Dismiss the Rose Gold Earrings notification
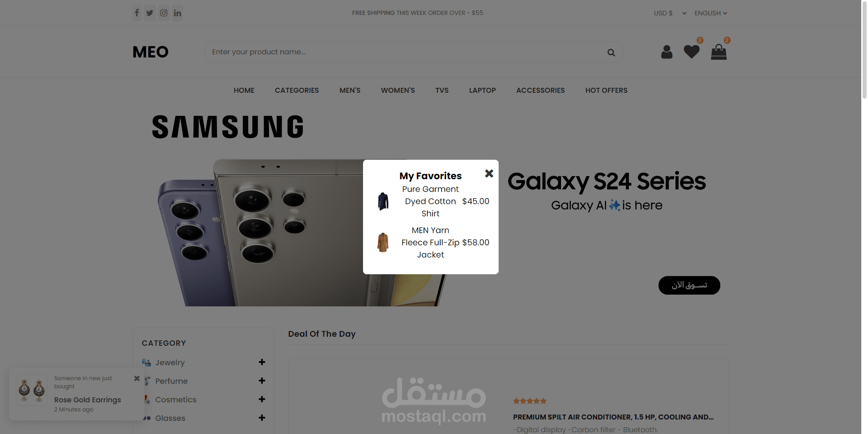The height and width of the screenshot is (434, 868). point(137,378)
